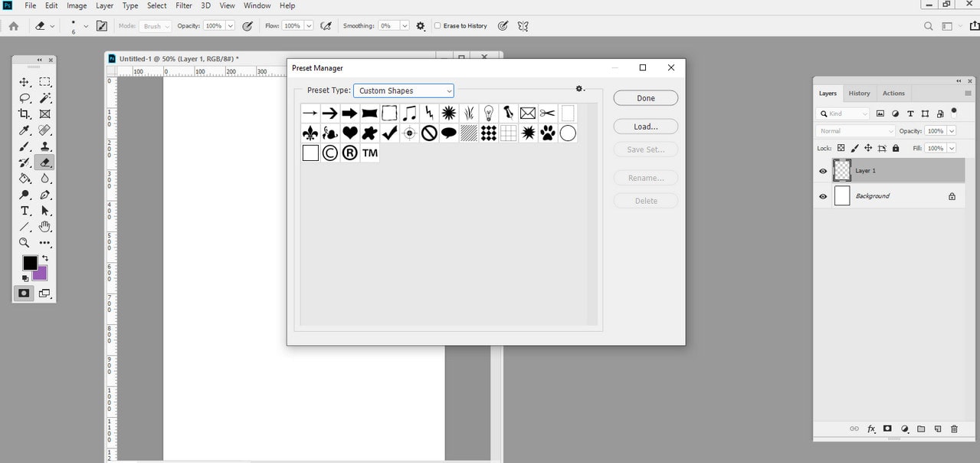Screen dimensions: 980x463
Task: Open the Smoothing percentage dropdown
Action: point(405,26)
